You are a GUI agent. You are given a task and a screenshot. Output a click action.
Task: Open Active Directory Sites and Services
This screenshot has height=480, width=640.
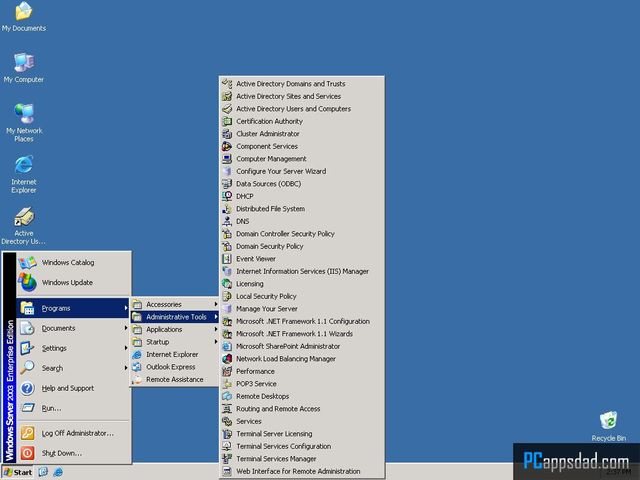(302, 96)
